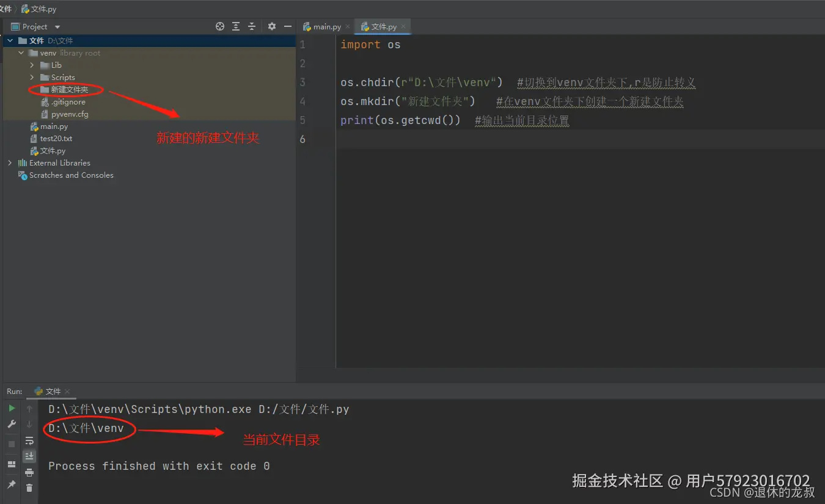Open run configuration via wrench icon
This screenshot has height=504, width=825.
tap(12, 424)
